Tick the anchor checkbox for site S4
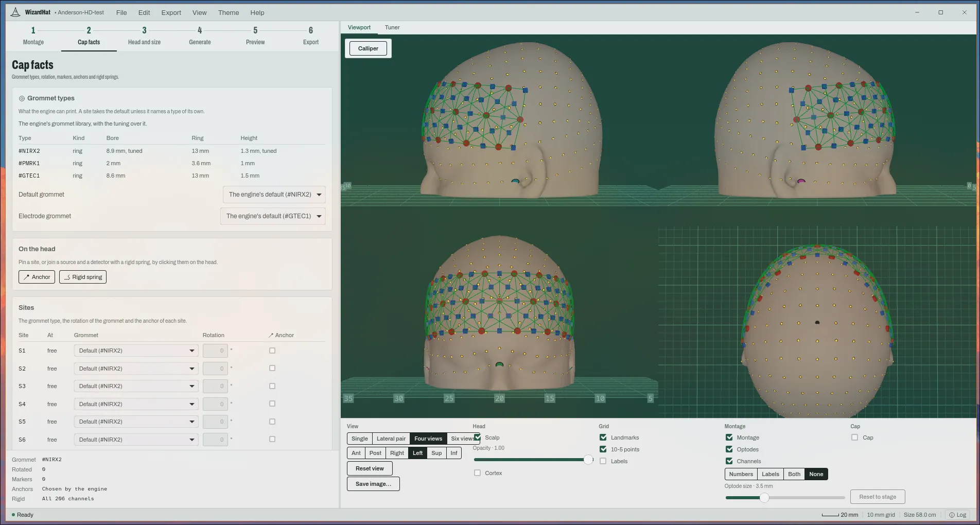 click(x=272, y=404)
